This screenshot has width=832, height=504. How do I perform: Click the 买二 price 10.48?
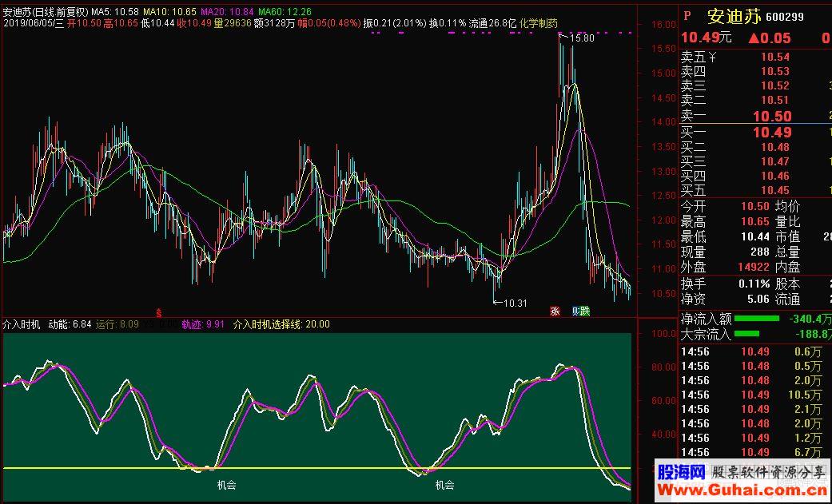point(775,148)
